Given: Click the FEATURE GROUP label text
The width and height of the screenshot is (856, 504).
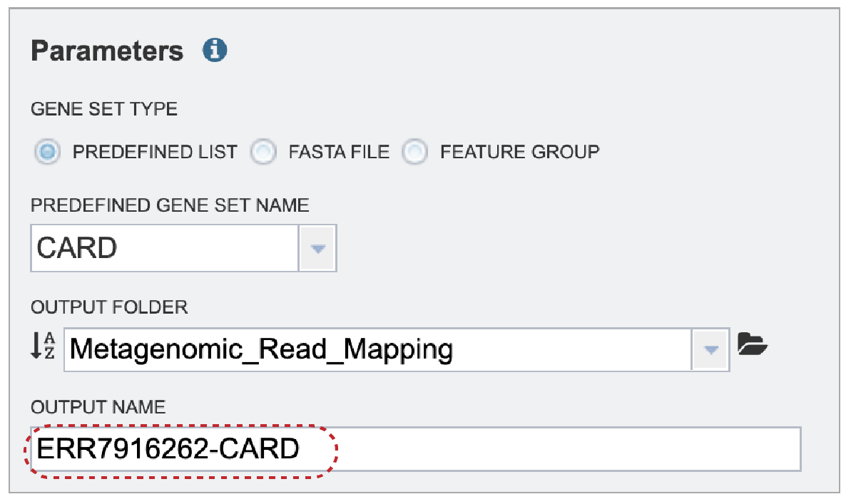Looking at the screenshot, I should pyautogui.click(x=520, y=152).
